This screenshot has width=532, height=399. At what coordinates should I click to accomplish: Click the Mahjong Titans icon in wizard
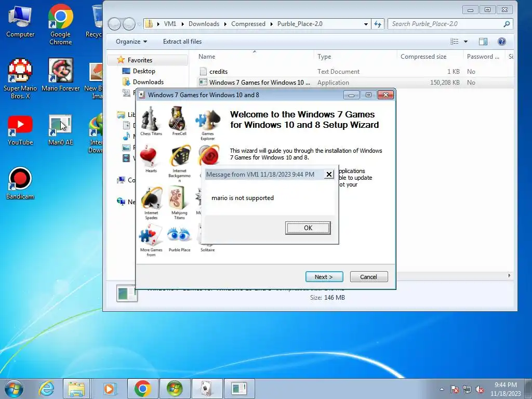(x=179, y=203)
